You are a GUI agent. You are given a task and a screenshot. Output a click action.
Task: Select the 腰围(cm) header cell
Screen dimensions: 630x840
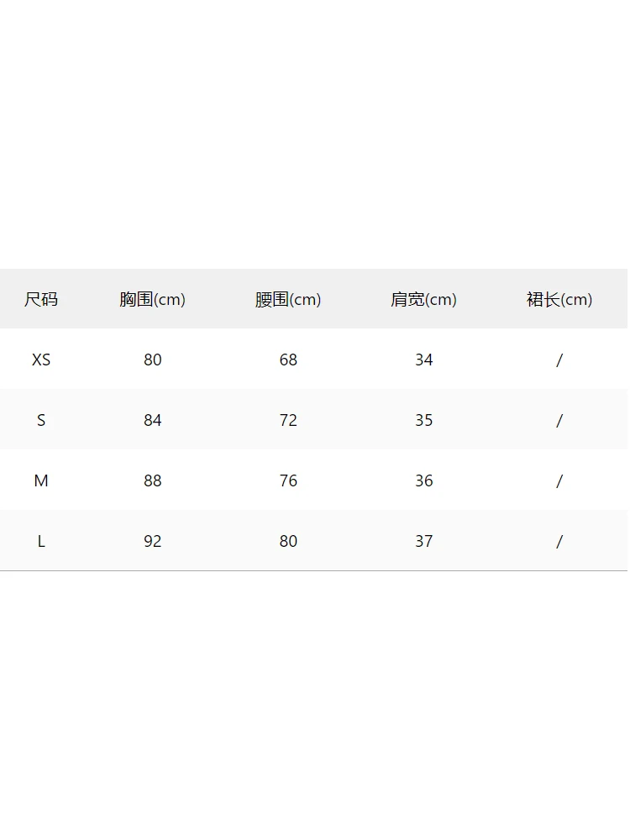[288, 299]
